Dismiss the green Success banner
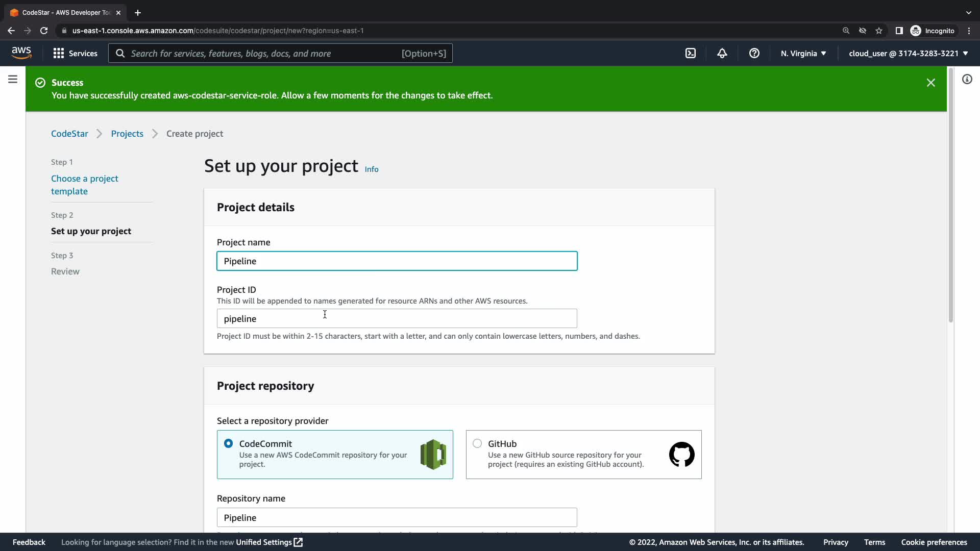This screenshot has width=980, height=551. click(931, 83)
